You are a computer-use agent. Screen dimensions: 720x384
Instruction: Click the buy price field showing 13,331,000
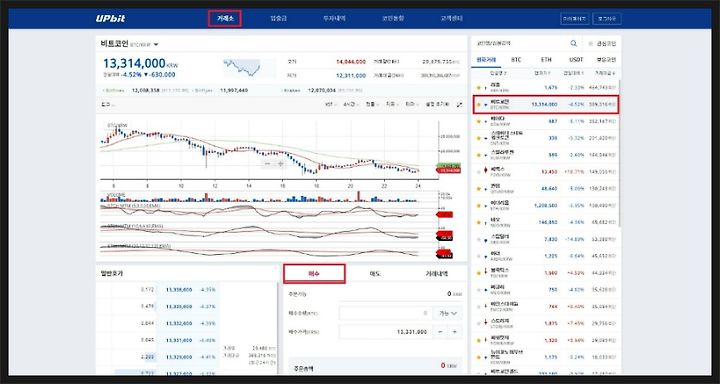point(385,332)
